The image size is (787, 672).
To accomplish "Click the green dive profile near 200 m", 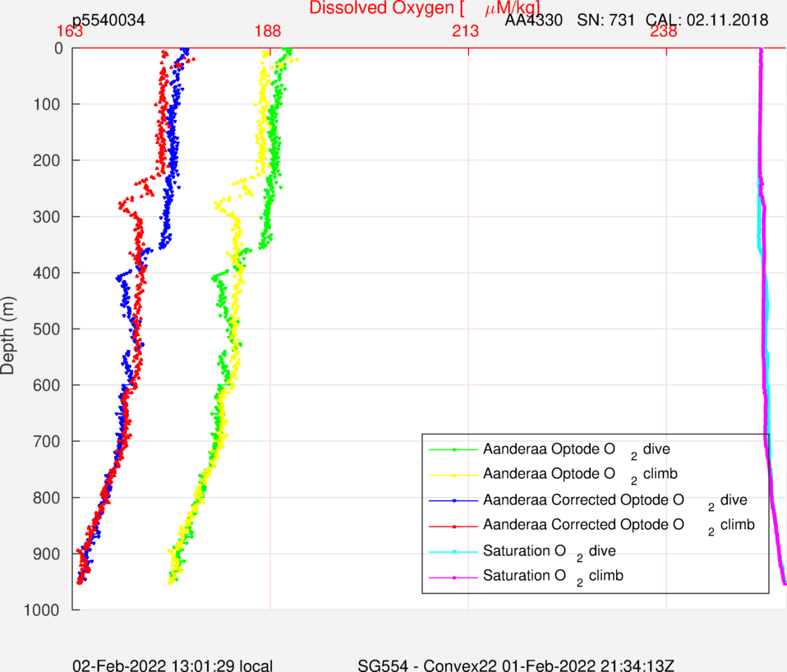I will 275,160.
